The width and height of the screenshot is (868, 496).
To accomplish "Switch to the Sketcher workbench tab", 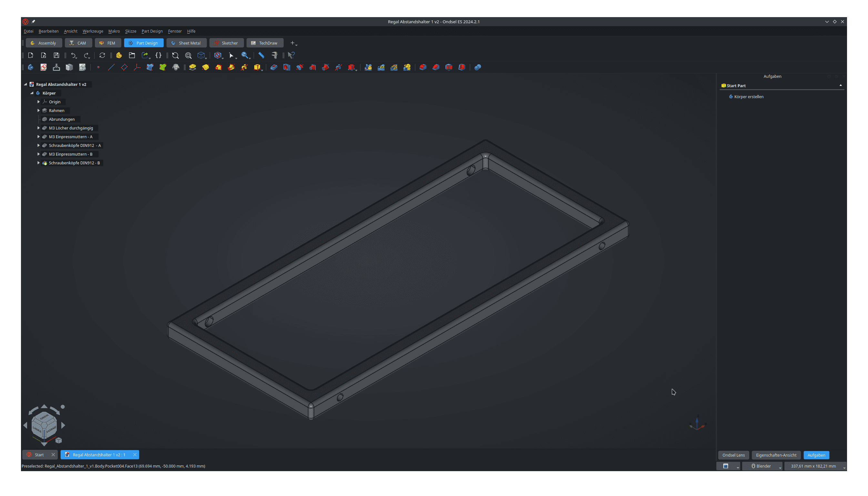I will pyautogui.click(x=226, y=43).
